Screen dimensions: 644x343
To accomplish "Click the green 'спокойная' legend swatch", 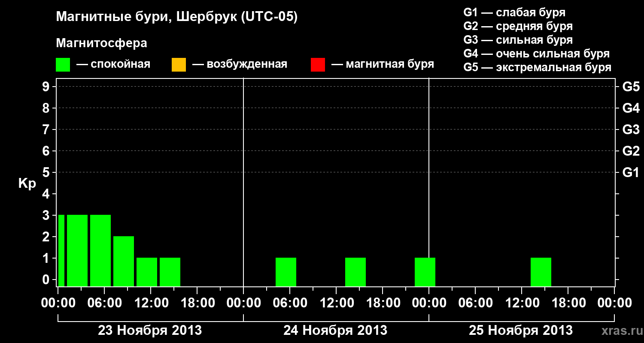I will [63, 65].
